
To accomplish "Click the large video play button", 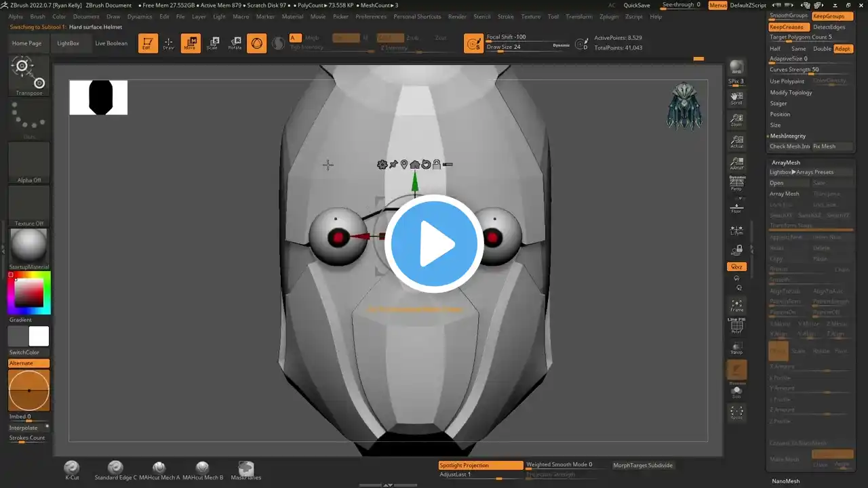I will click(x=434, y=244).
